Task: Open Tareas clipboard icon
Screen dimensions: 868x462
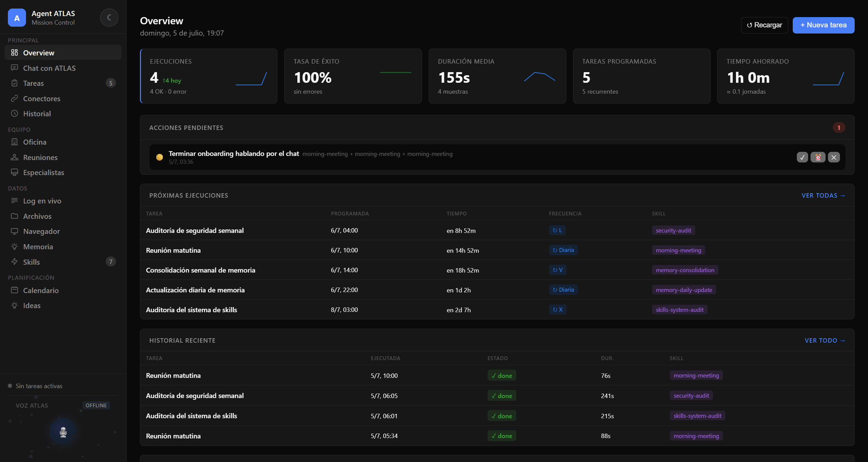Action: (14, 83)
